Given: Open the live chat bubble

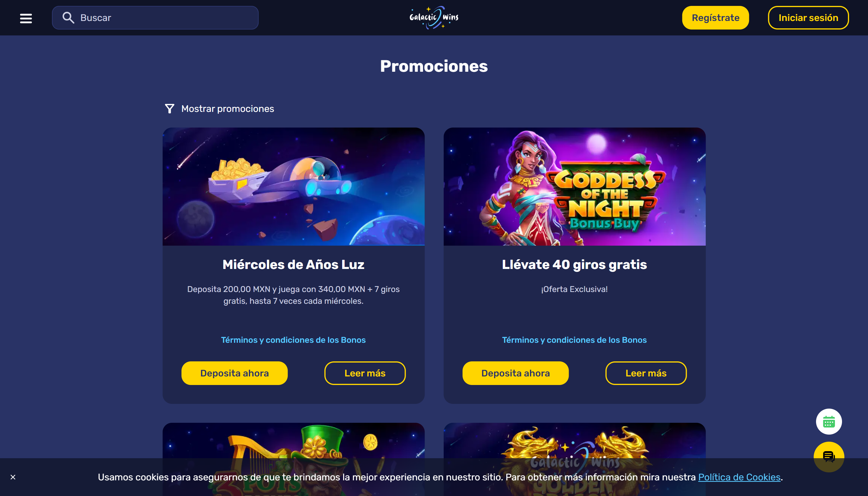Looking at the screenshot, I should [828, 457].
